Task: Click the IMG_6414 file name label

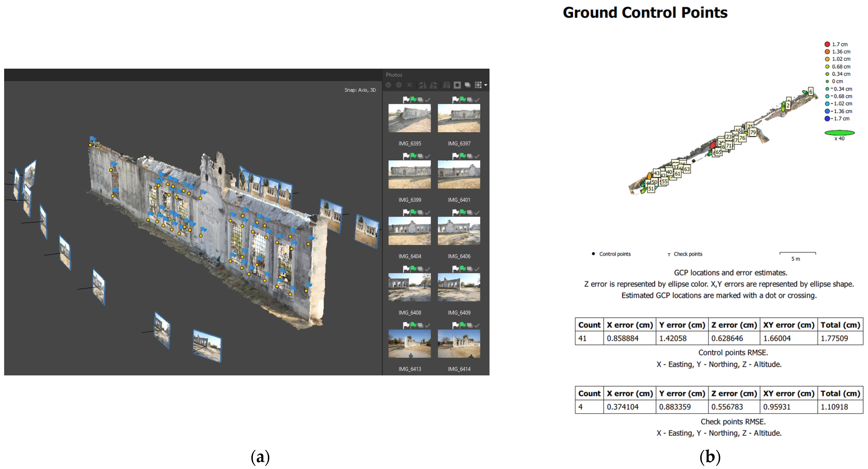Action: tap(459, 369)
